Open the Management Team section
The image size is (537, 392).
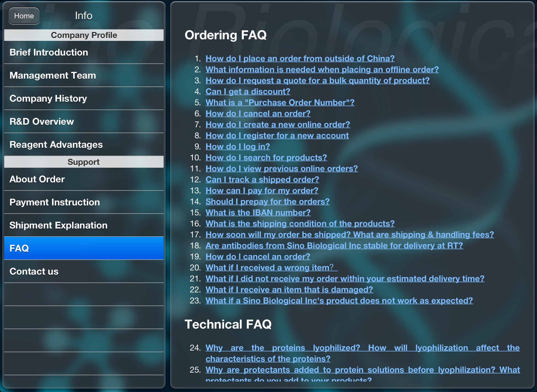pyautogui.click(x=83, y=76)
